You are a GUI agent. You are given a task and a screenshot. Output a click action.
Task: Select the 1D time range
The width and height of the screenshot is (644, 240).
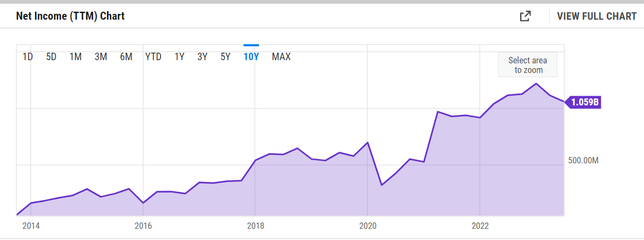coord(28,56)
